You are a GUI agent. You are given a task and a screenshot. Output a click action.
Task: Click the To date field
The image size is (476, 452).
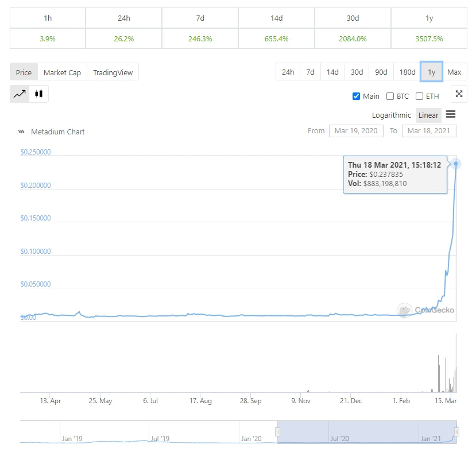pyautogui.click(x=429, y=131)
